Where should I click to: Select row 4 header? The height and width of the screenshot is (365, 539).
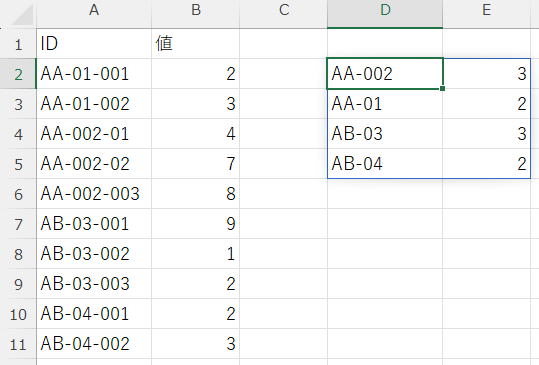18,134
